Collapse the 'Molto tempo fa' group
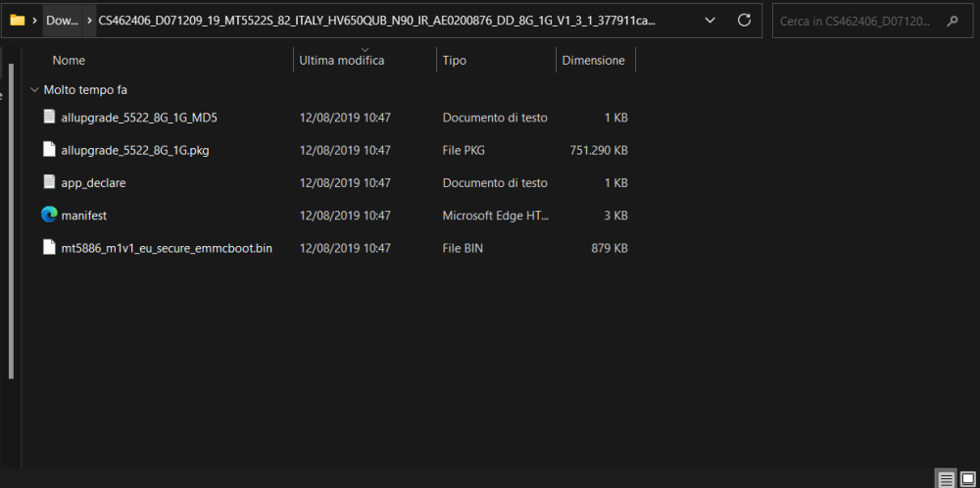Image resolution: width=980 pixels, height=488 pixels. coord(35,90)
